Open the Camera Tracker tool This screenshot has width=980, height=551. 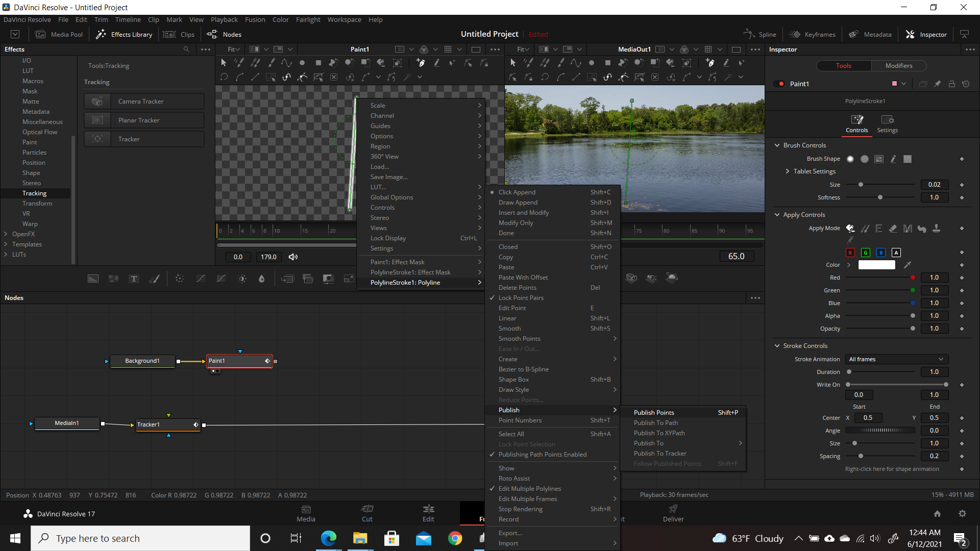144,102
